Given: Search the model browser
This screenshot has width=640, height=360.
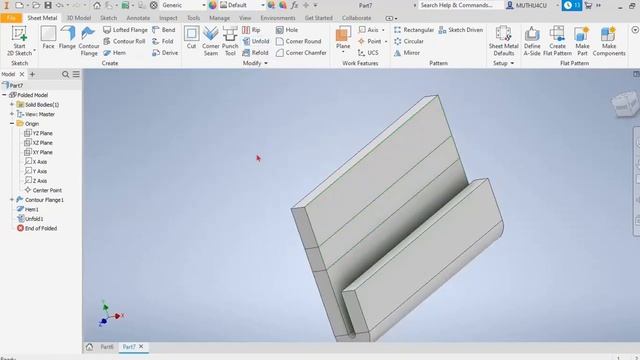Looking at the screenshot, I should (65, 74).
